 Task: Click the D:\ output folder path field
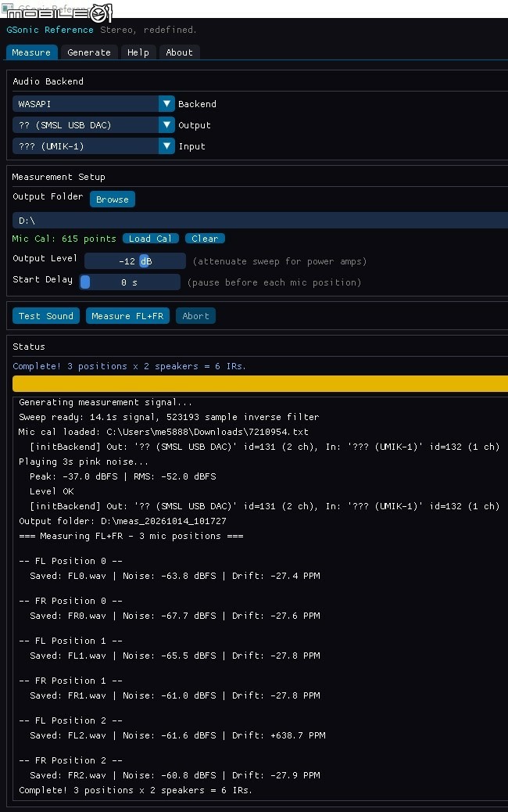(260, 221)
